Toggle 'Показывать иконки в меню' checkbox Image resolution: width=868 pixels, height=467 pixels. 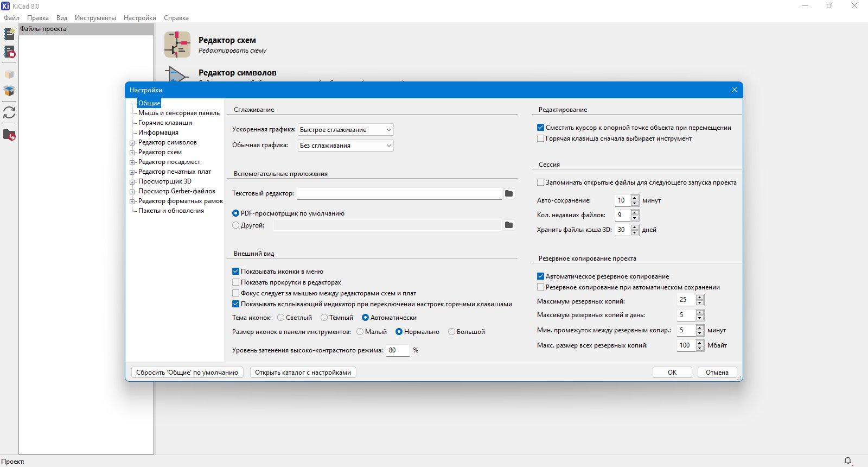(235, 272)
